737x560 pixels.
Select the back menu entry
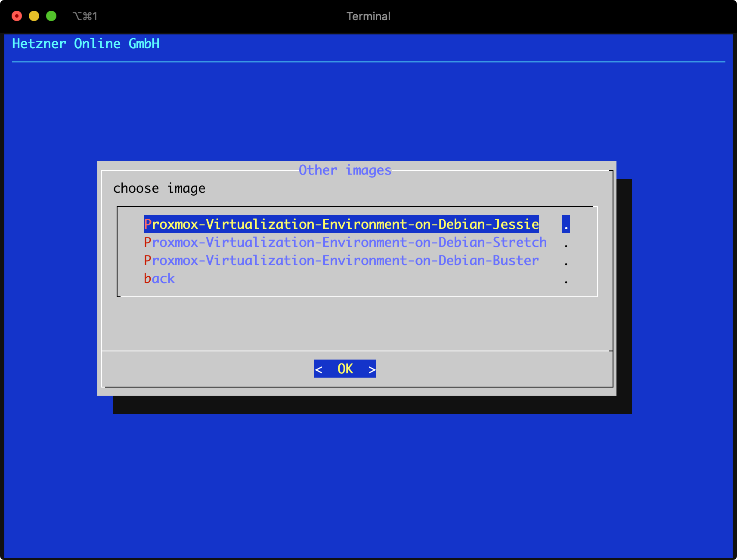click(159, 278)
